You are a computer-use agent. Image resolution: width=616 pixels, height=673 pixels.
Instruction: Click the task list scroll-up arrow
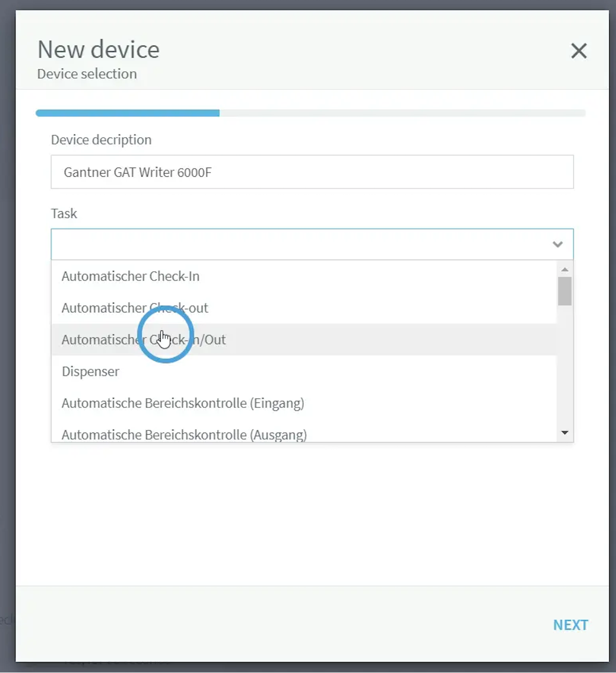(x=565, y=270)
